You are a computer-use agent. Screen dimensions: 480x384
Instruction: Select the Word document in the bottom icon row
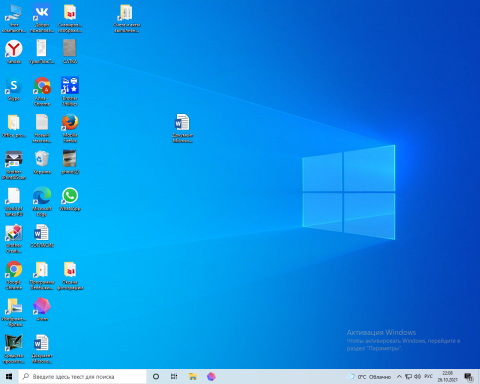(42, 349)
